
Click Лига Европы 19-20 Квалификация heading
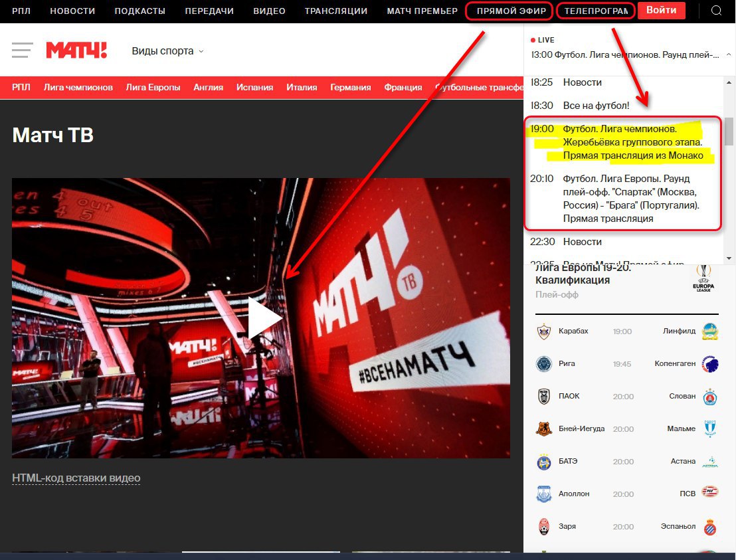pyautogui.click(x=583, y=274)
